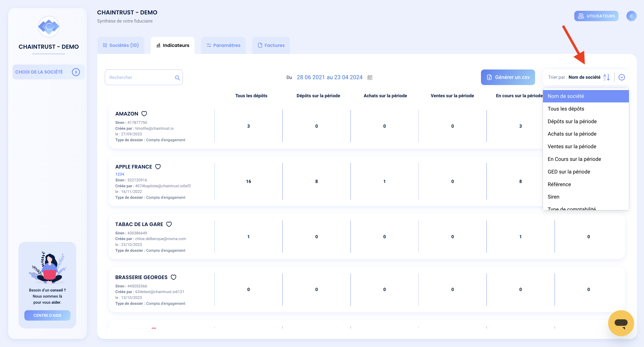Screen dimensions: 644x347
Task: Focus the Rechercher search field
Action: tap(144, 77)
